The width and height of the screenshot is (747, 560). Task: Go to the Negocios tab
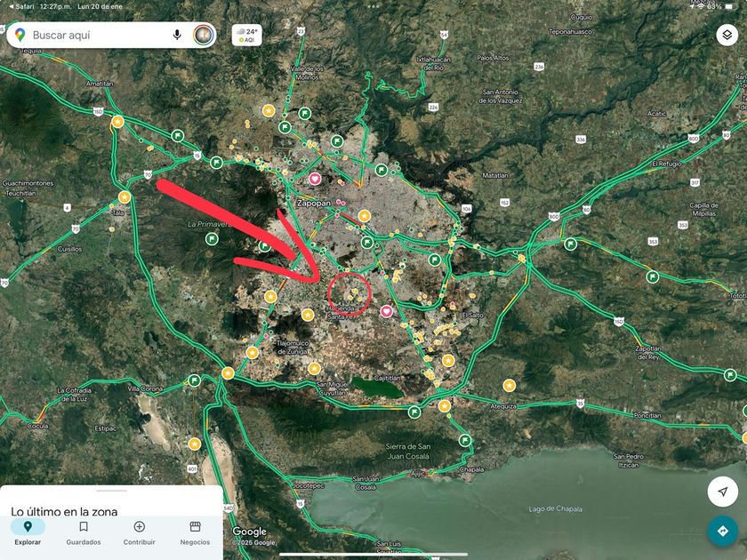(195, 532)
